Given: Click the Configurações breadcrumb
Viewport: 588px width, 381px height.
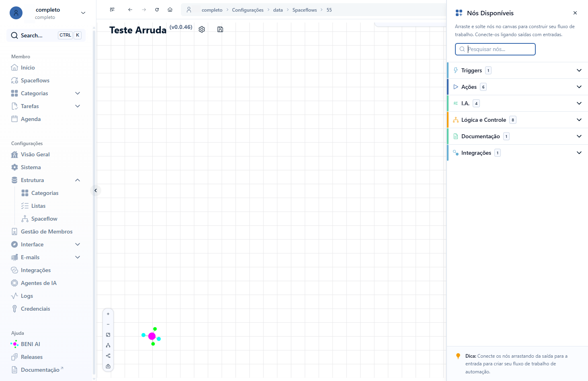Looking at the screenshot, I should click(248, 10).
